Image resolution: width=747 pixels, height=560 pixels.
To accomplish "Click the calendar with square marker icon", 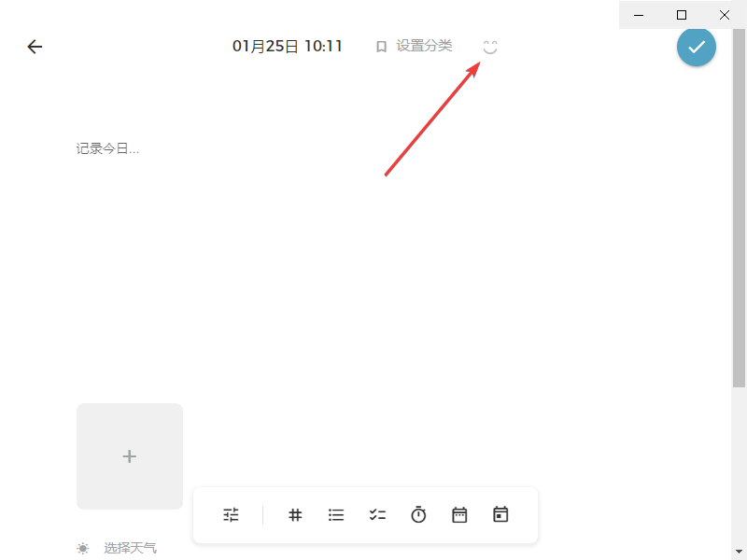I will (x=500, y=515).
